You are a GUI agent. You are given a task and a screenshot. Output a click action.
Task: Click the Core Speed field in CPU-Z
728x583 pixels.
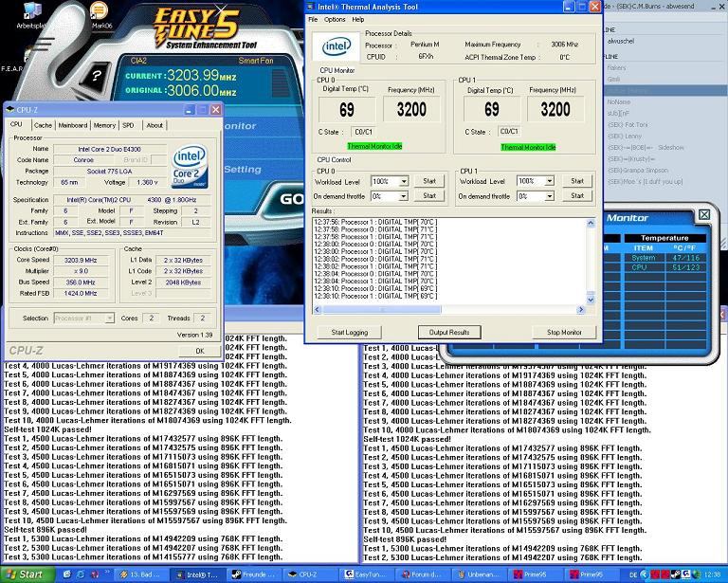pyautogui.click(x=81, y=260)
